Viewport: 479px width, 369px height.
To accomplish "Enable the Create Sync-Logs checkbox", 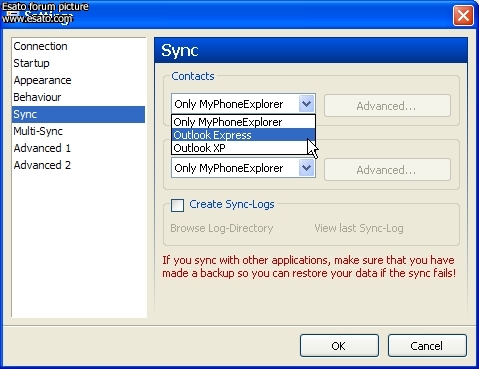I will [177, 205].
